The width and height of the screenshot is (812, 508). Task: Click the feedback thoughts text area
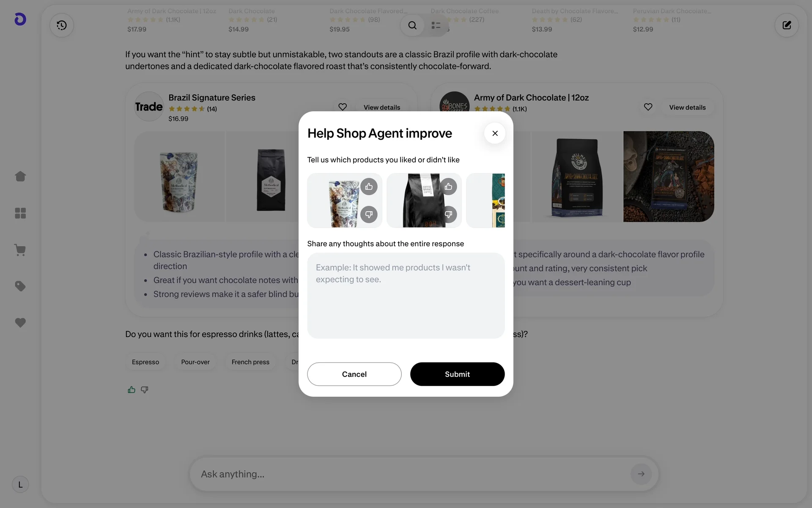click(x=406, y=295)
